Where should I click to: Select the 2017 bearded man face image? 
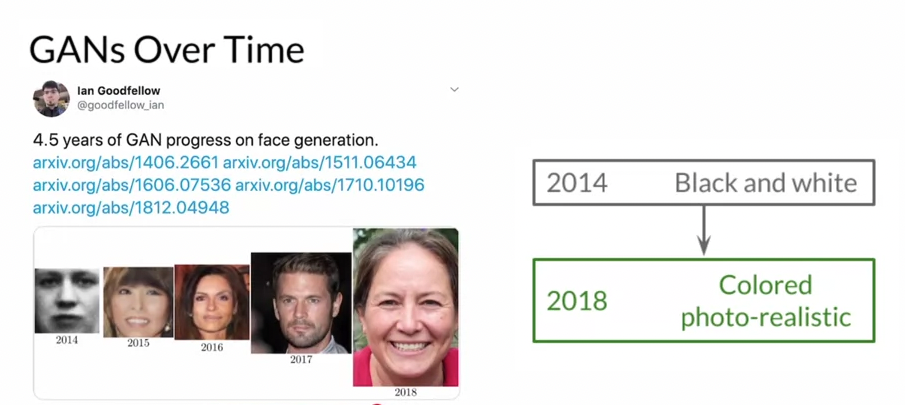pos(301,302)
